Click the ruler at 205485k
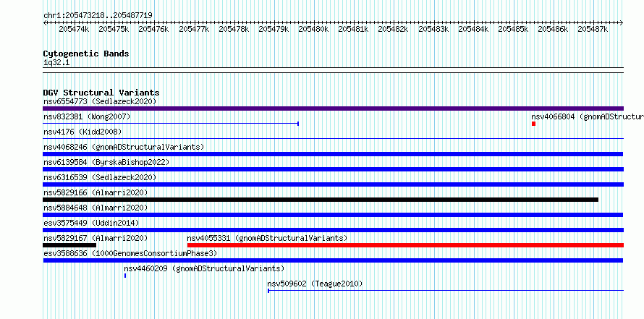The width and height of the screenshot is (644, 319). pyautogui.click(x=513, y=29)
